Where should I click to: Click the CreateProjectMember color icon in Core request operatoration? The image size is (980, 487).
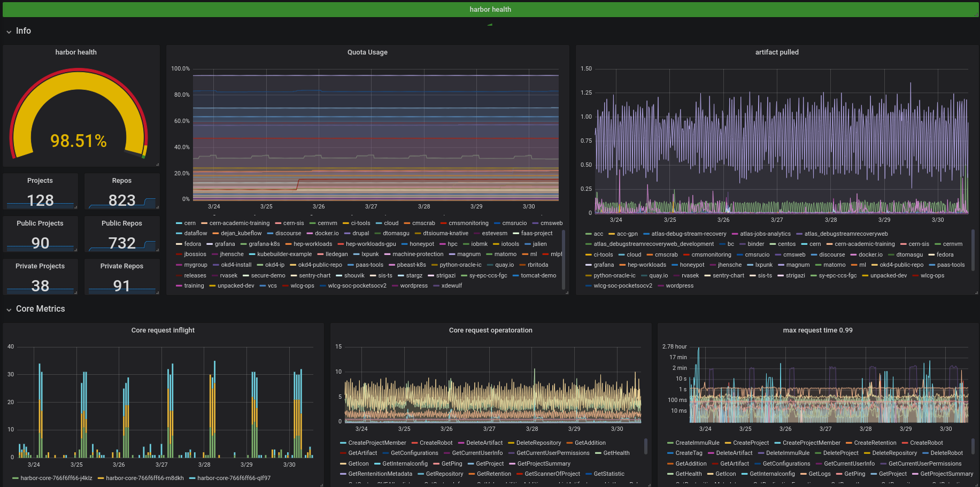(343, 443)
